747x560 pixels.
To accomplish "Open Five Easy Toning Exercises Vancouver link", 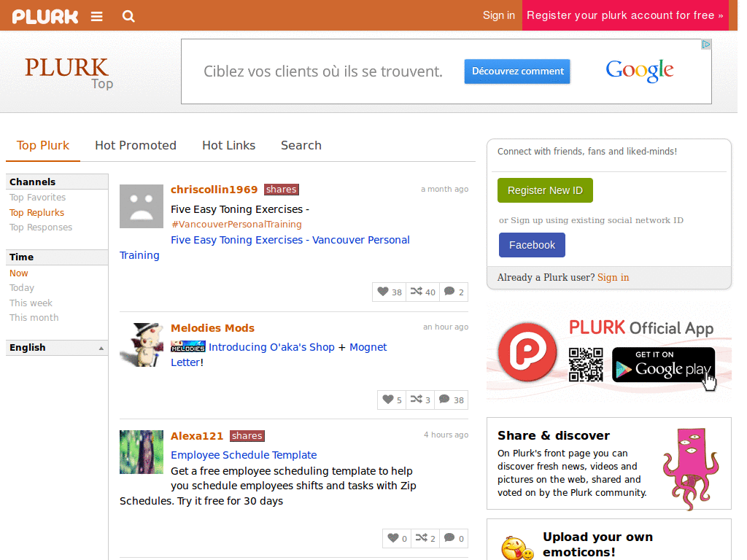I will pyautogui.click(x=290, y=240).
